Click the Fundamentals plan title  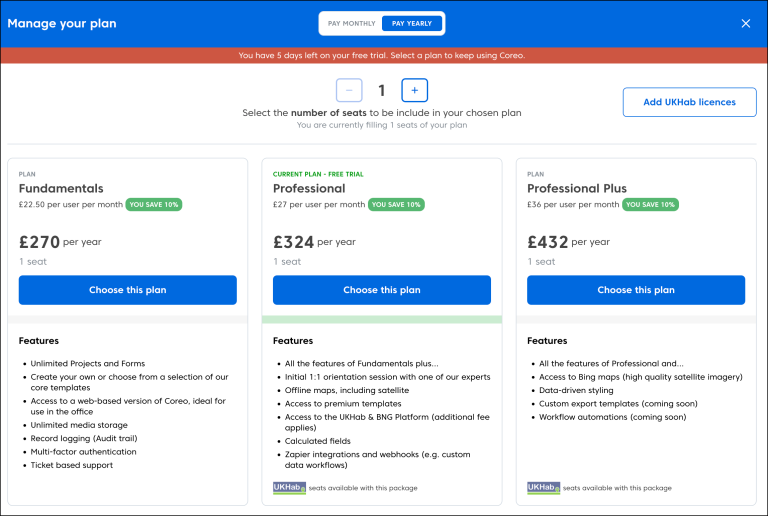pyautogui.click(x=61, y=188)
